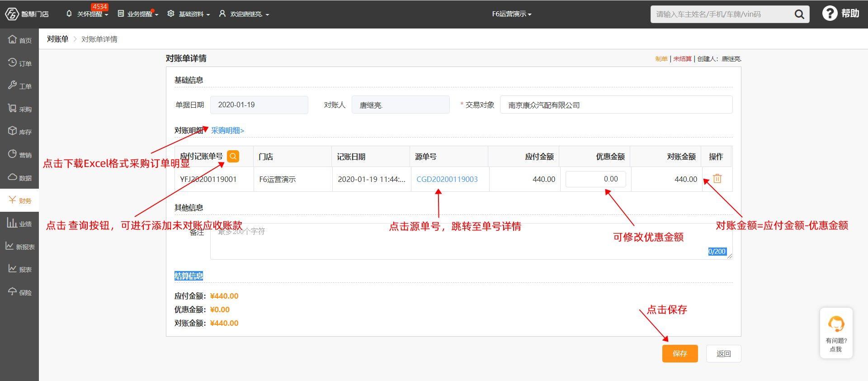This screenshot has width=868, height=381.
Task: Open 营销 pie item in sidebar
Action: click(19, 154)
